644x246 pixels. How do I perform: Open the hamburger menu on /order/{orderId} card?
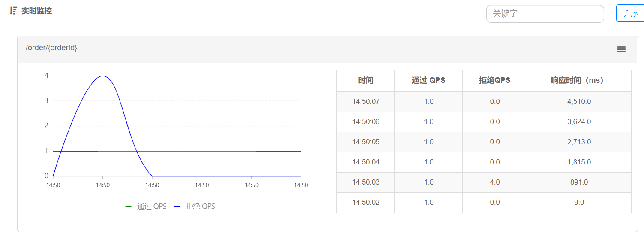tap(621, 49)
